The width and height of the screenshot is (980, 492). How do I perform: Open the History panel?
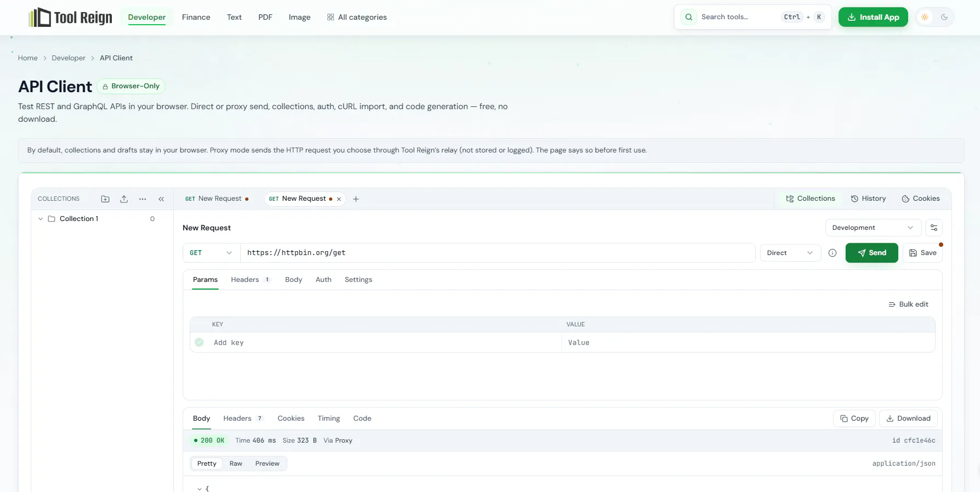click(x=868, y=199)
